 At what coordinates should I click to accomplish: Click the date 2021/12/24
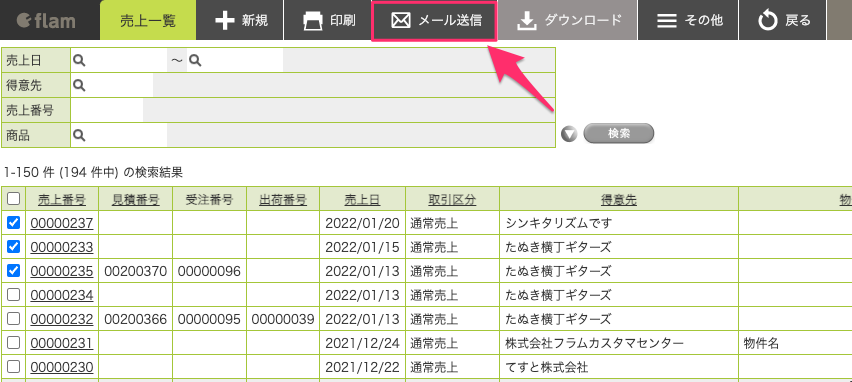click(x=362, y=343)
